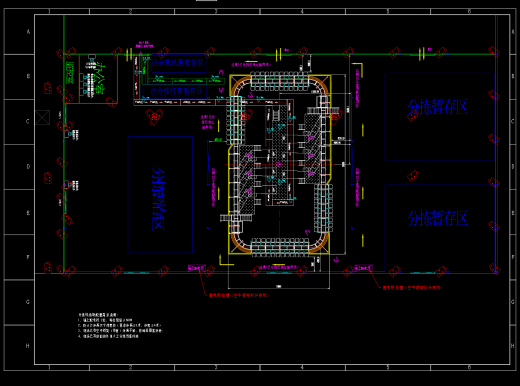Viewport: 520px width, 386px height.
Task: Click row label C on left border
Action: point(28,121)
